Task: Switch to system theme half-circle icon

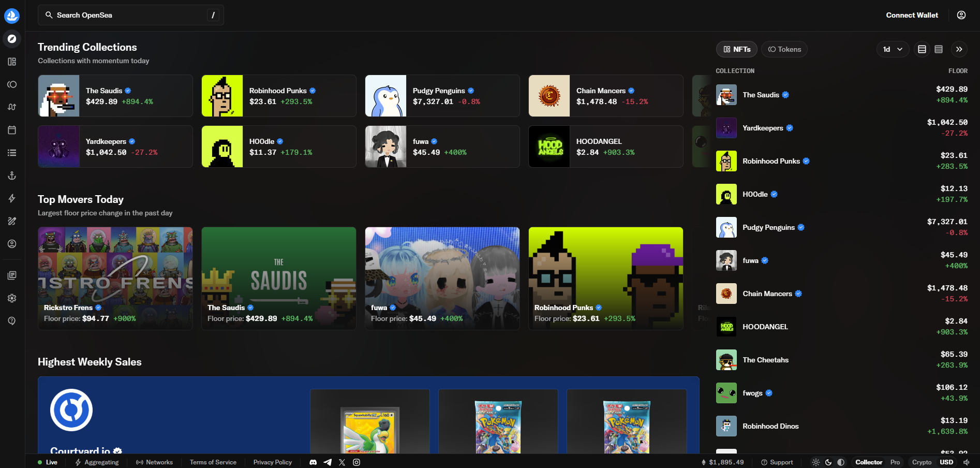Action: click(x=841, y=462)
